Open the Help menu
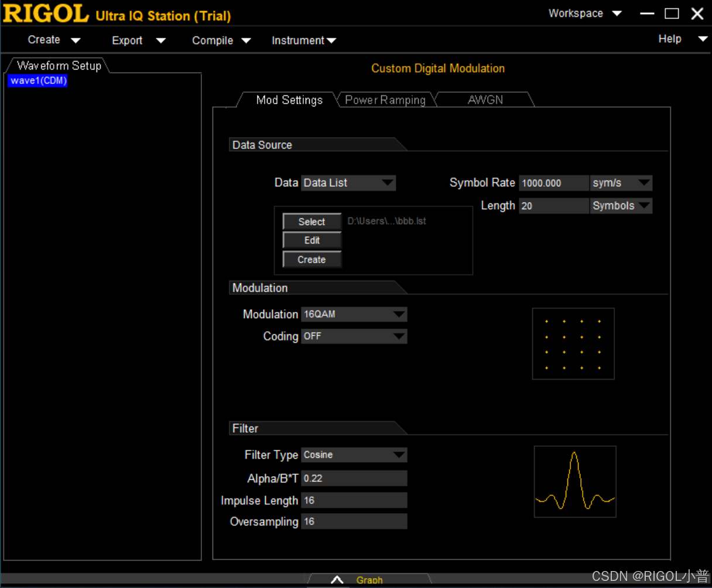This screenshot has height=588, width=712. click(x=682, y=39)
